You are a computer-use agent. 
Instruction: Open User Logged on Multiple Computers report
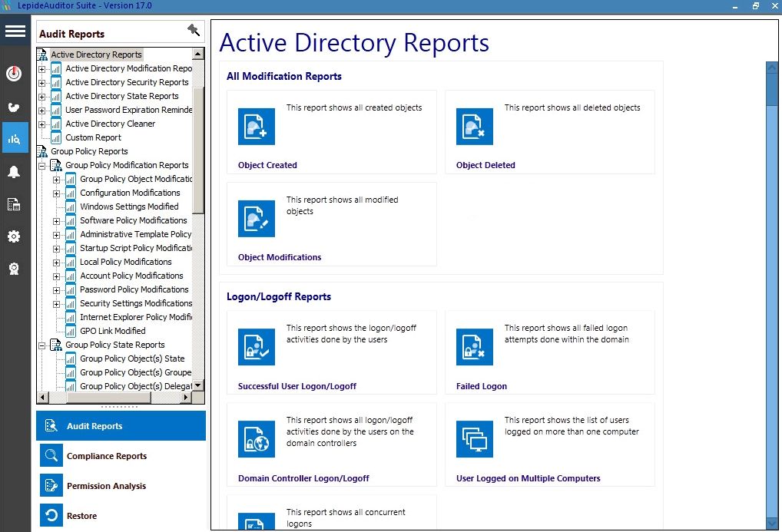coord(529,478)
